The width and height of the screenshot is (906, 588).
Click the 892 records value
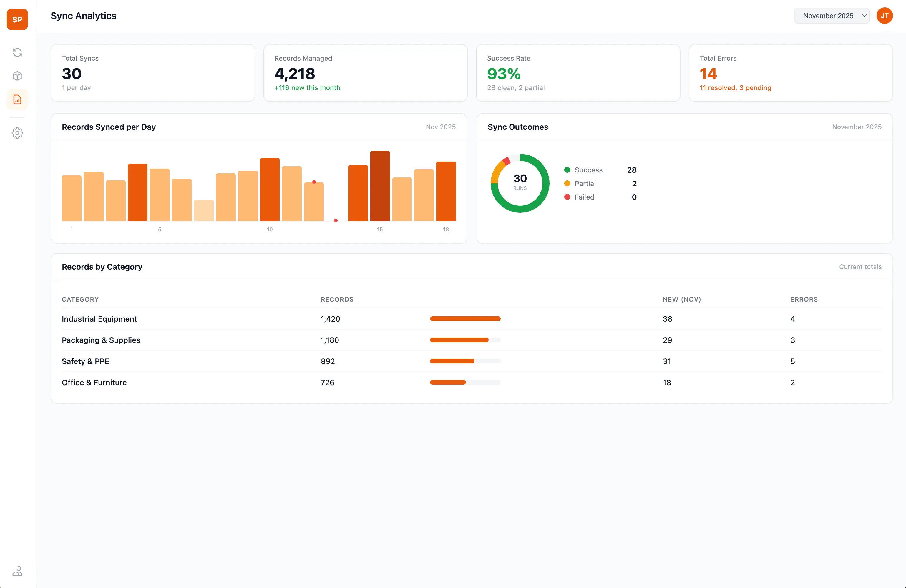pyautogui.click(x=328, y=361)
